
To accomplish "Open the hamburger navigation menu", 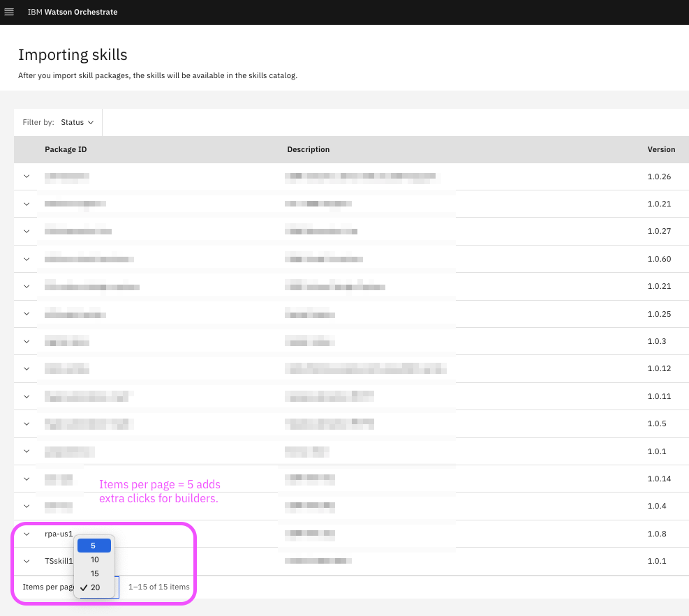I will pyautogui.click(x=9, y=12).
